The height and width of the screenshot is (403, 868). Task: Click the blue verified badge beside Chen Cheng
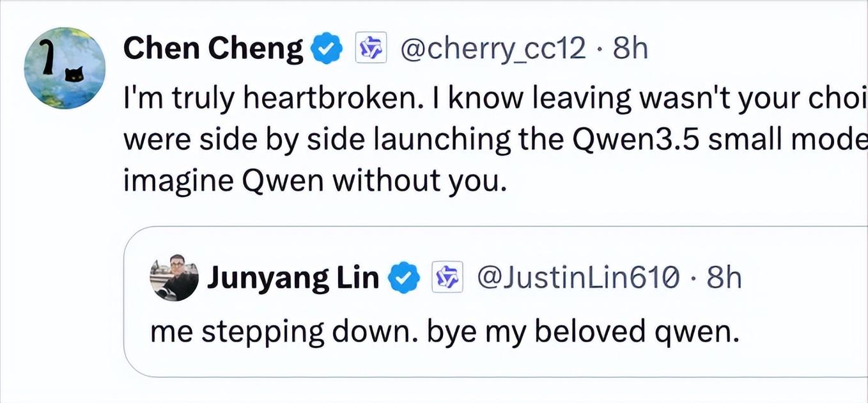[327, 50]
